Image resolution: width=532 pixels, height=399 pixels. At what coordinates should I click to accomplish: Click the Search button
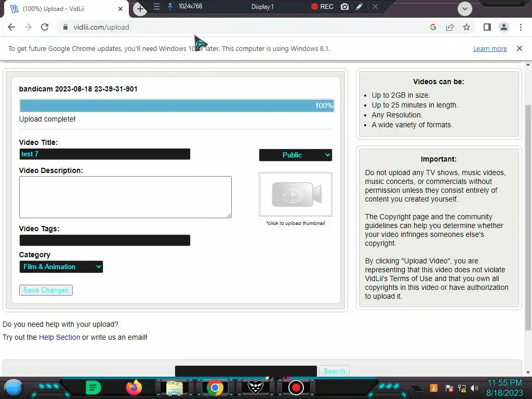point(334,371)
